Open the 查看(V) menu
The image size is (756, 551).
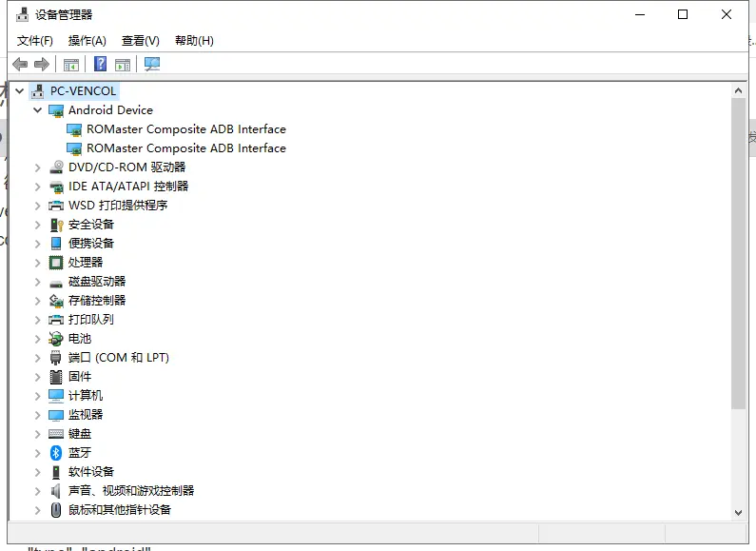140,41
